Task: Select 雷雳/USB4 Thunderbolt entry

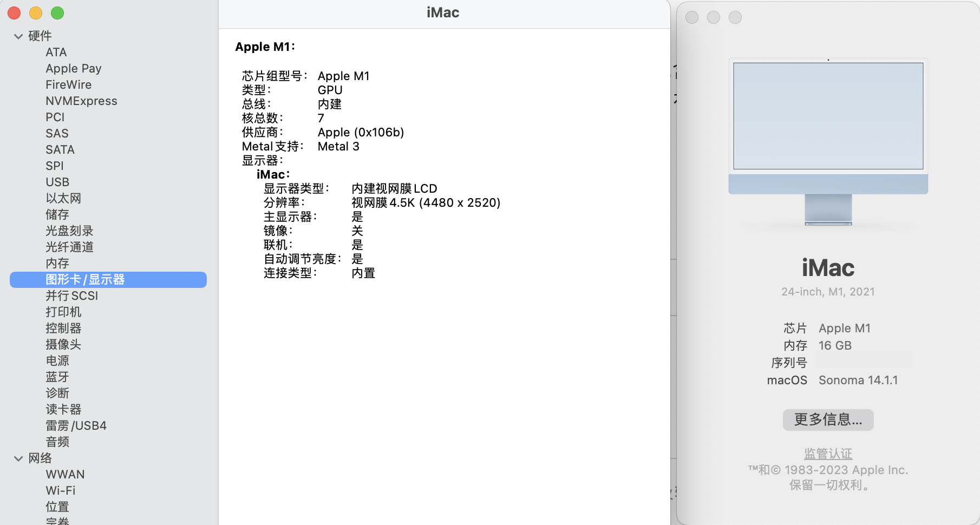Action: (x=76, y=426)
